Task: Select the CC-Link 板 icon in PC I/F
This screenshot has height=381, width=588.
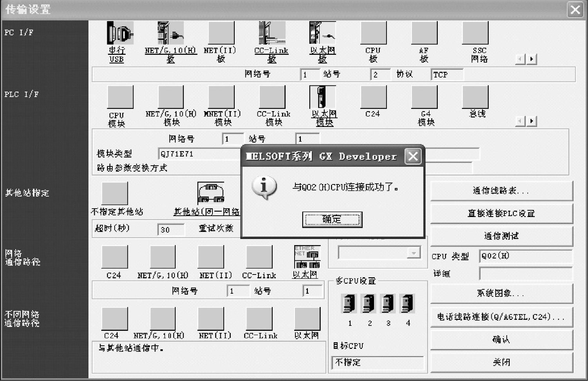Action: [x=272, y=33]
